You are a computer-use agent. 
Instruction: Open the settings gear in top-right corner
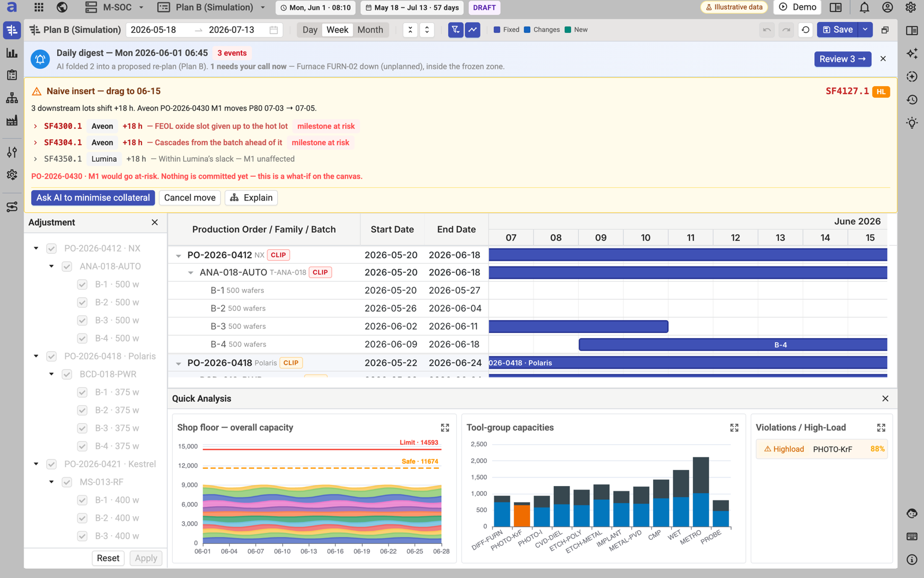pos(911,8)
